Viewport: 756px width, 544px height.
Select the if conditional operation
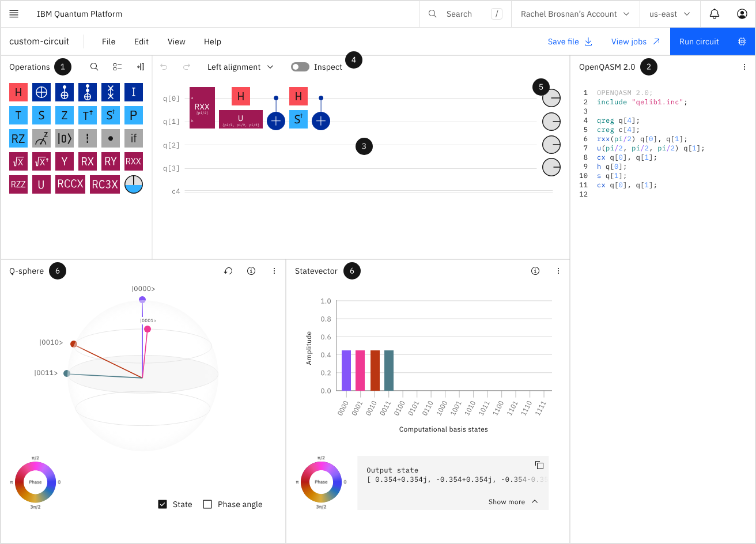click(134, 139)
